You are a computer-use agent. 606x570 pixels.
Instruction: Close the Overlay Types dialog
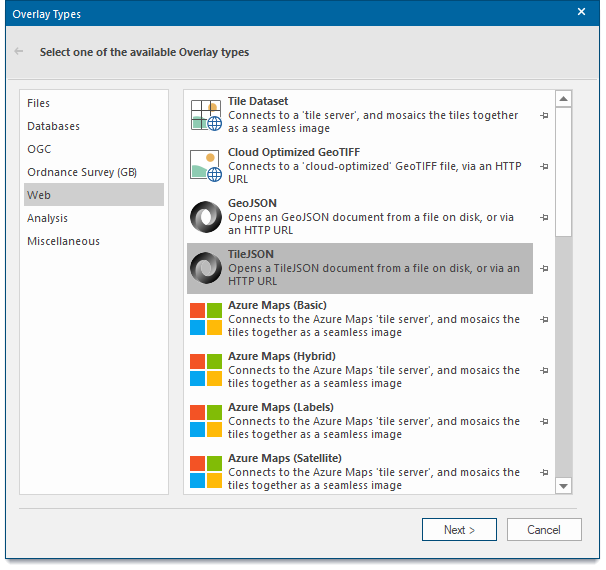(x=581, y=12)
